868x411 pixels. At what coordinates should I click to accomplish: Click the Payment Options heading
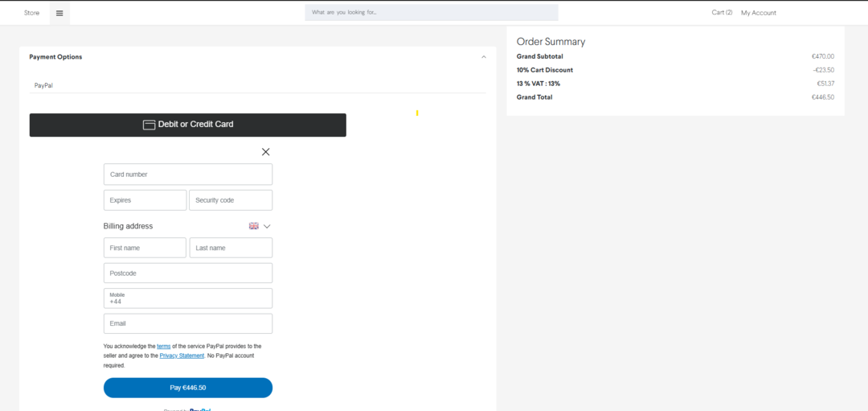[55, 57]
